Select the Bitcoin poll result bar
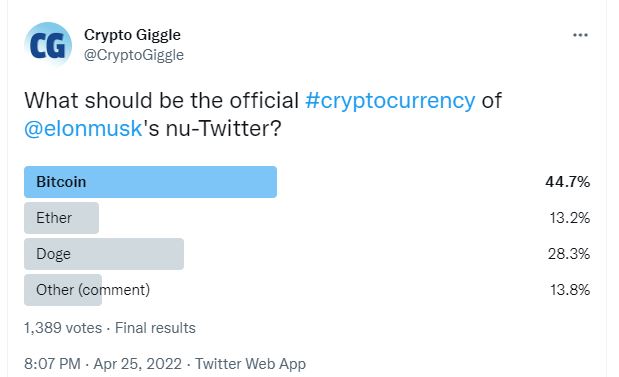Screen dimensions: 619x377 click(x=150, y=182)
